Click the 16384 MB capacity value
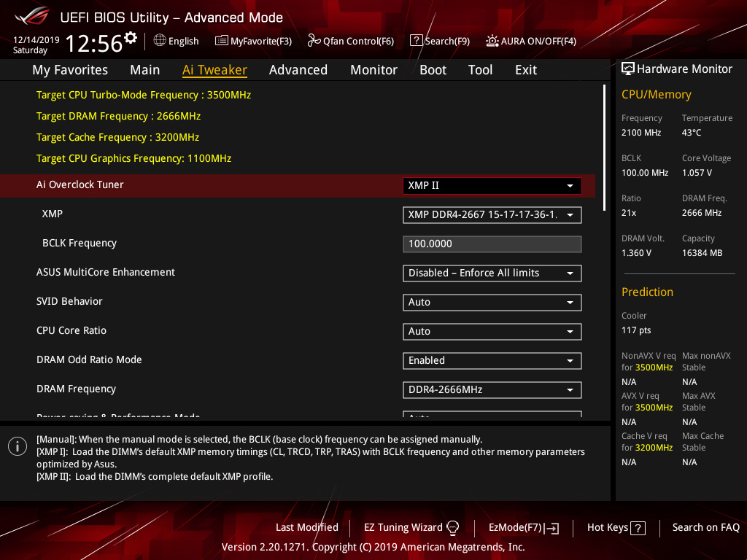Viewport: 747px width, 560px height. click(702, 253)
